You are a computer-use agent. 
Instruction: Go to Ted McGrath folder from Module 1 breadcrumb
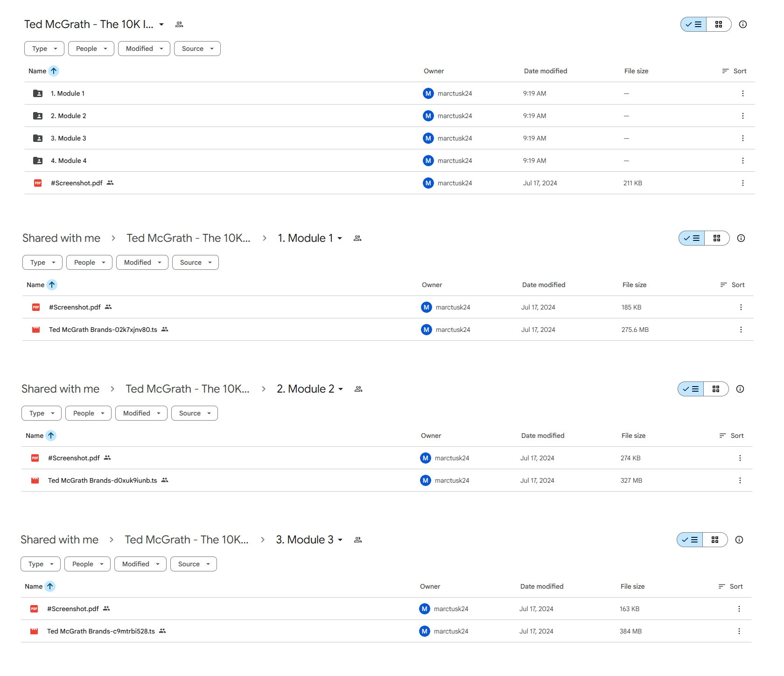189,238
